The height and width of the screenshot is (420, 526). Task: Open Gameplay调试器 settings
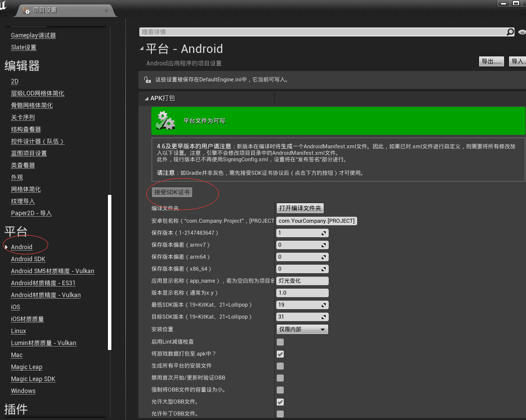(x=33, y=35)
